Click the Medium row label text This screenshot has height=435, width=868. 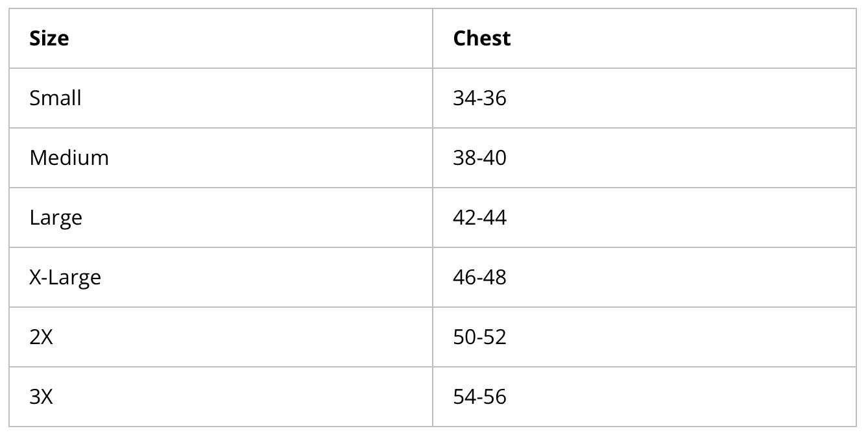[69, 158]
